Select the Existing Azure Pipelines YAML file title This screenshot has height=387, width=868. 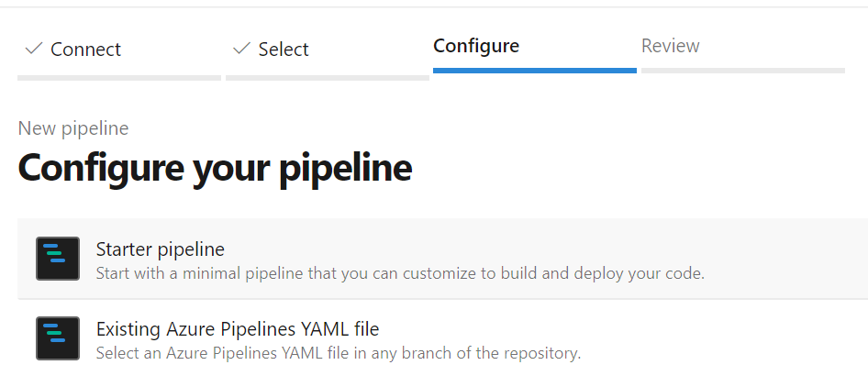238,328
